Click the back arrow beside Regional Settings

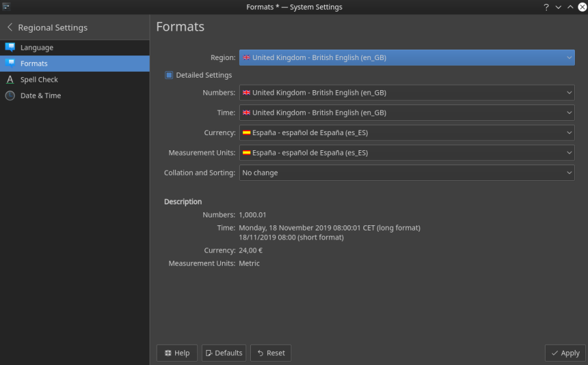click(x=10, y=27)
